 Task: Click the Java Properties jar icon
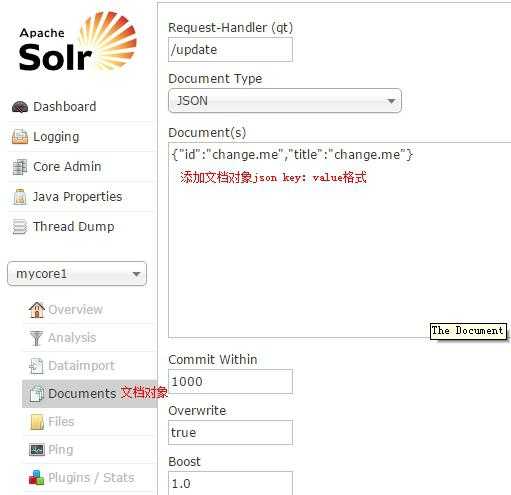point(20,197)
